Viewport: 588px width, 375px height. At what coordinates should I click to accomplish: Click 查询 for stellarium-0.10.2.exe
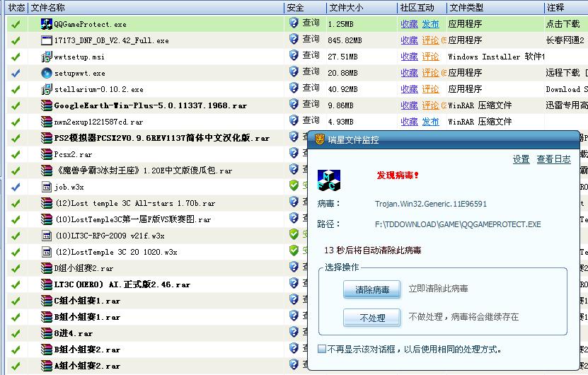[x=311, y=88]
